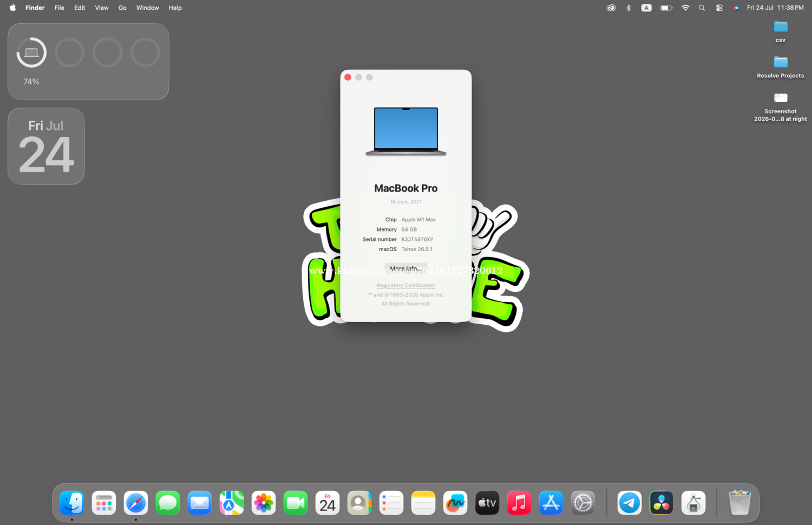Click the "64 GB" memory value
The image size is (812, 525).
point(409,229)
